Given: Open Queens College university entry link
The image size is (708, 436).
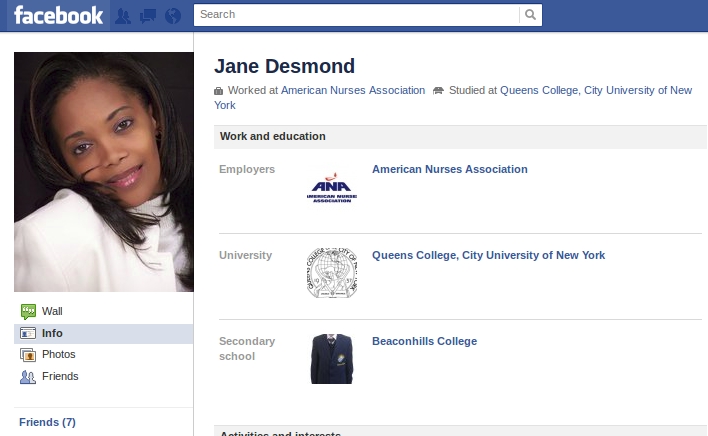Looking at the screenshot, I should point(489,255).
